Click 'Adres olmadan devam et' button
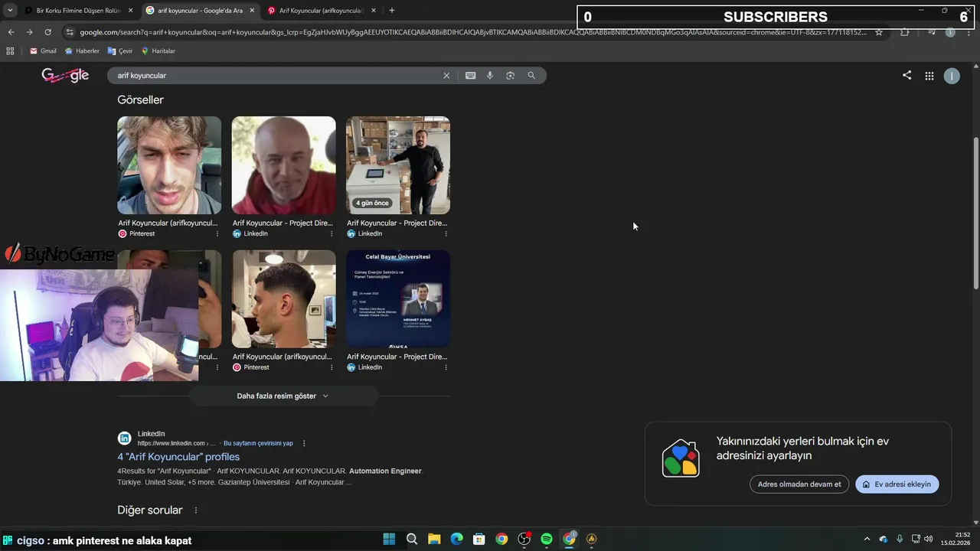Image resolution: width=980 pixels, height=551 pixels. click(799, 484)
